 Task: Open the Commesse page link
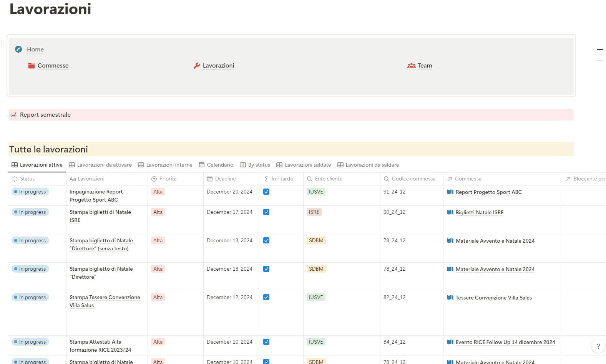tap(53, 66)
